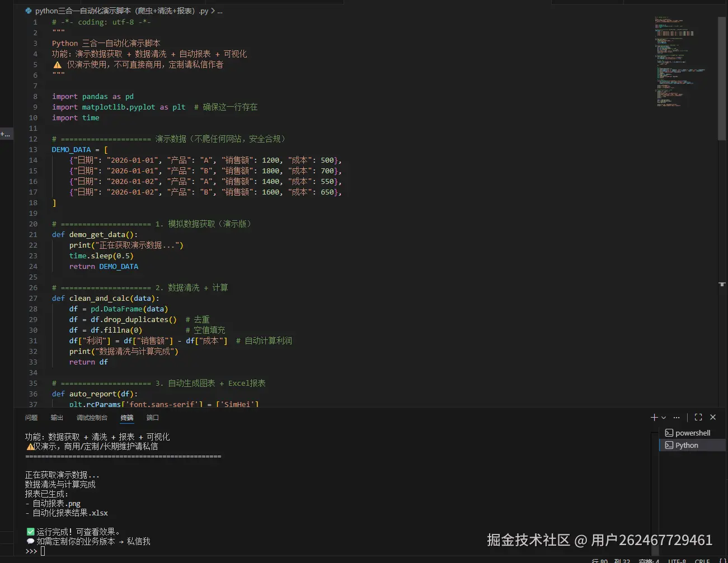Image resolution: width=728 pixels, height=563 pixels.
Task: Open additional terminal actions via the ellipsis icon
Action: (676, 417)
